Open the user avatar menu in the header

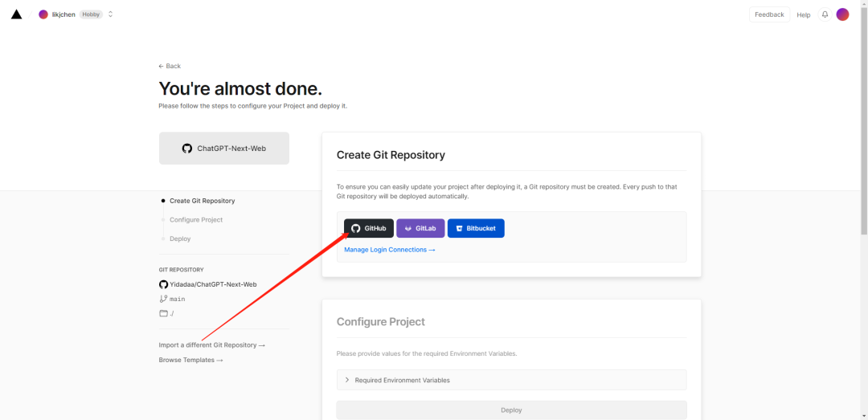point(842,14)
